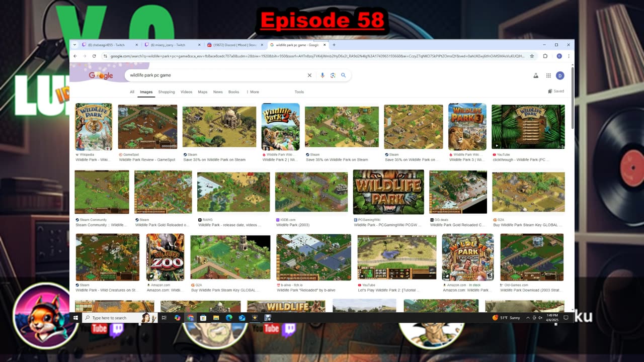The image size is (644, 362).
Task: Show hidden system tray icons chevron
Action: 528,318
